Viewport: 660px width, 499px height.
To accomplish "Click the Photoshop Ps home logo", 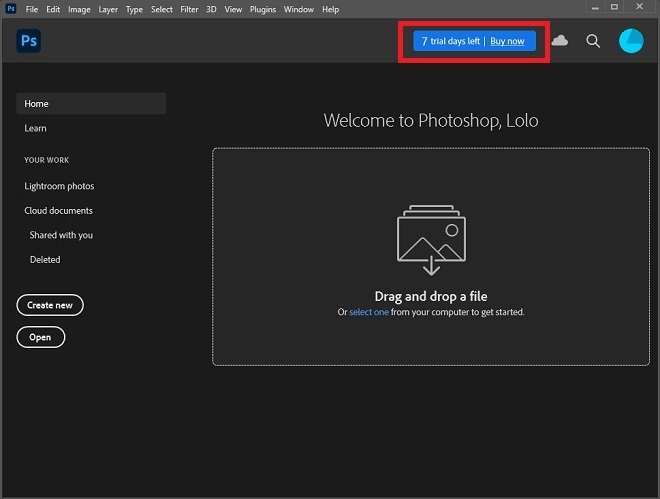I will click(29, 41).
